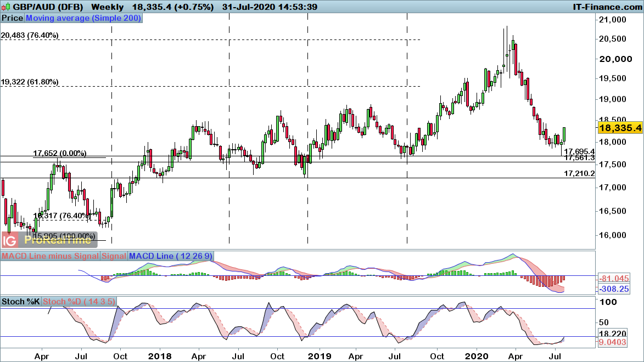
Task: Open the MACD Line (12 26 9) settings label
Action: 170,256
